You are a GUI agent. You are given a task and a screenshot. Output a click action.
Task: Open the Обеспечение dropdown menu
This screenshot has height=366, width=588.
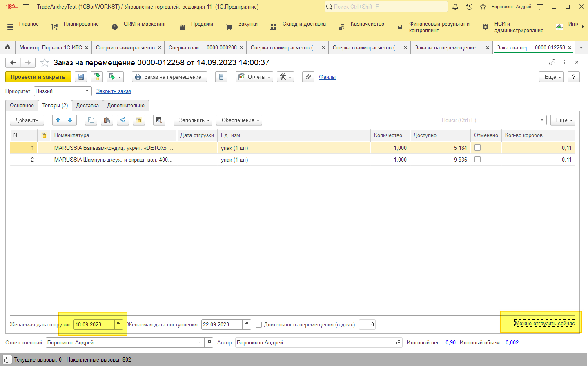click(x=240, y=120)
